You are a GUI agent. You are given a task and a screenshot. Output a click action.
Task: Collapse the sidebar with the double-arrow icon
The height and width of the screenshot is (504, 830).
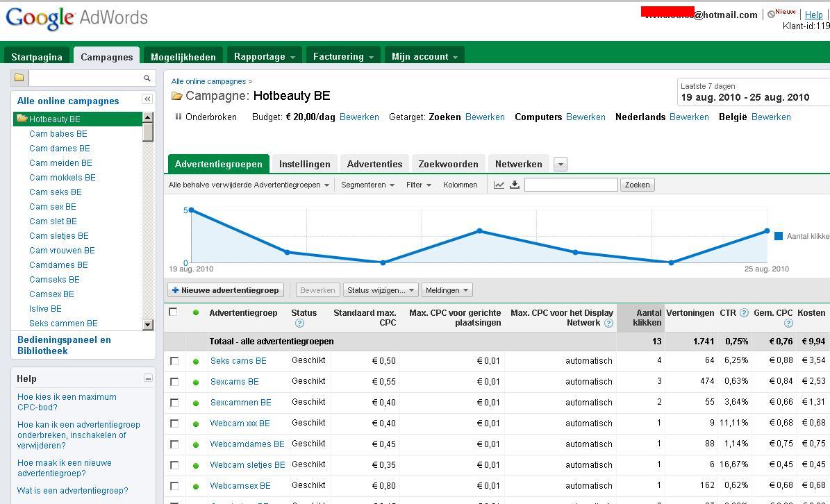tap(147, 99)
